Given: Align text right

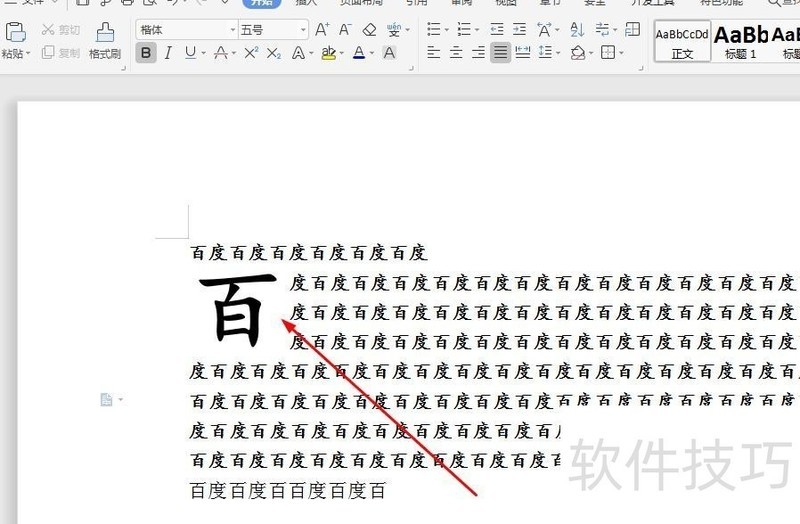Looking at the screenshot, I should 478,52.
